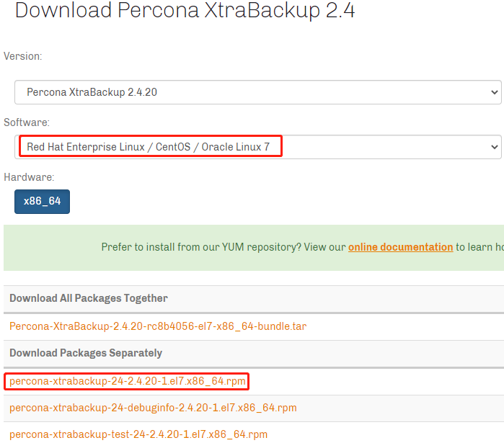The height and width of the screenshot is (443, 504).
Task: Click the Prefer to install from YUM text
Action: click(201, 247)
